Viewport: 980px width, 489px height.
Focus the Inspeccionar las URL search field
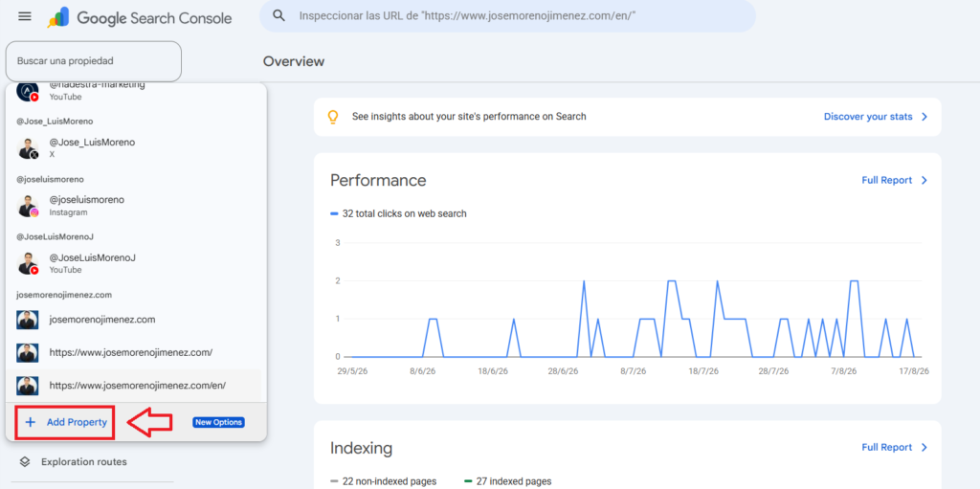[507, 15]
